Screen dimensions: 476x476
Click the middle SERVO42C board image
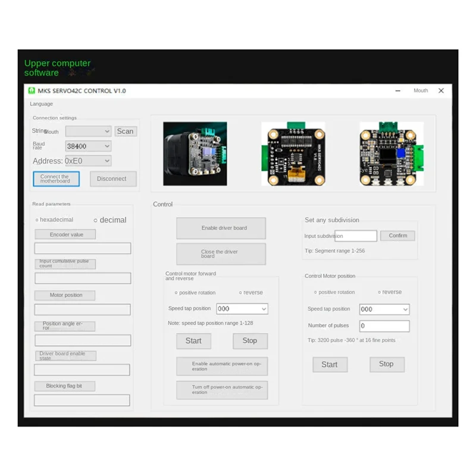[294, 154]
